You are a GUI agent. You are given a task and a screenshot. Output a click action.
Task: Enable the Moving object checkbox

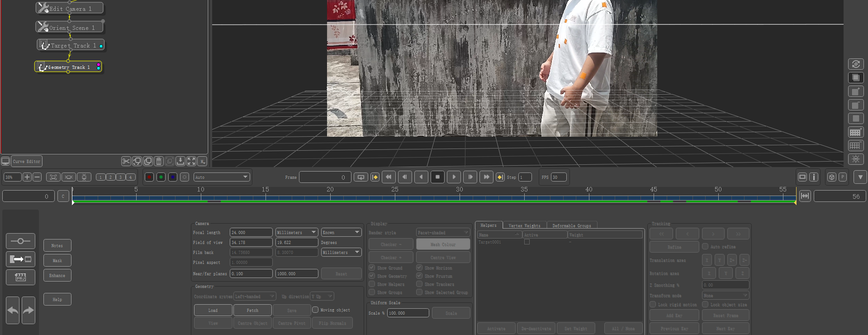coord(315,310)
